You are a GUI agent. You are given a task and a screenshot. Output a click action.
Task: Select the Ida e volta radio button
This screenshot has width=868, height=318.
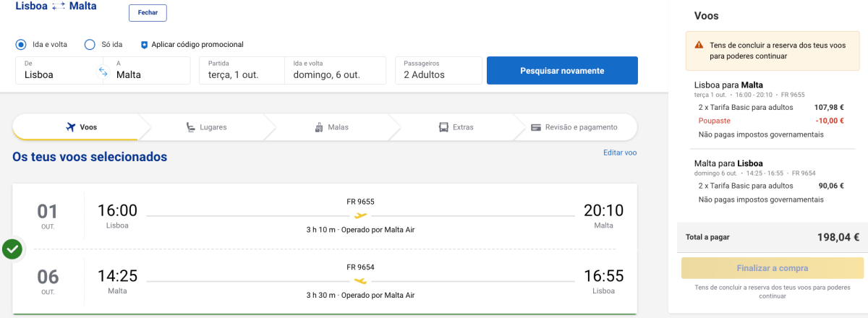pos(22,45)
